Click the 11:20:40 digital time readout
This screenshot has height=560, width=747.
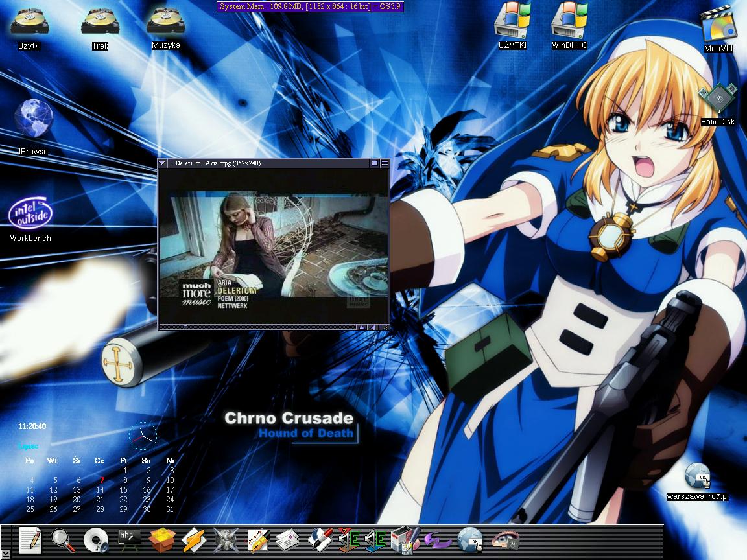pyautogui.click(x=32, y=426)
